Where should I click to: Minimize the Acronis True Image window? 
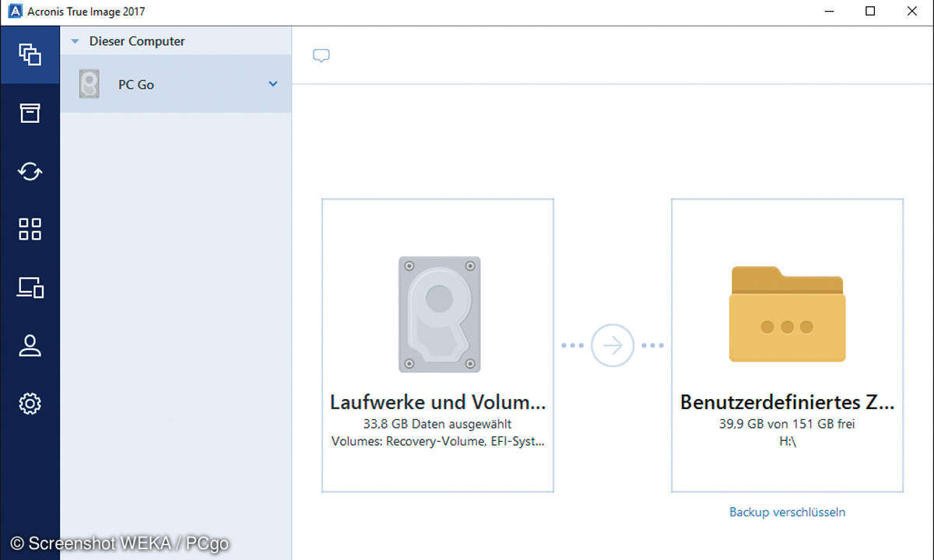[x=828, y=12]
